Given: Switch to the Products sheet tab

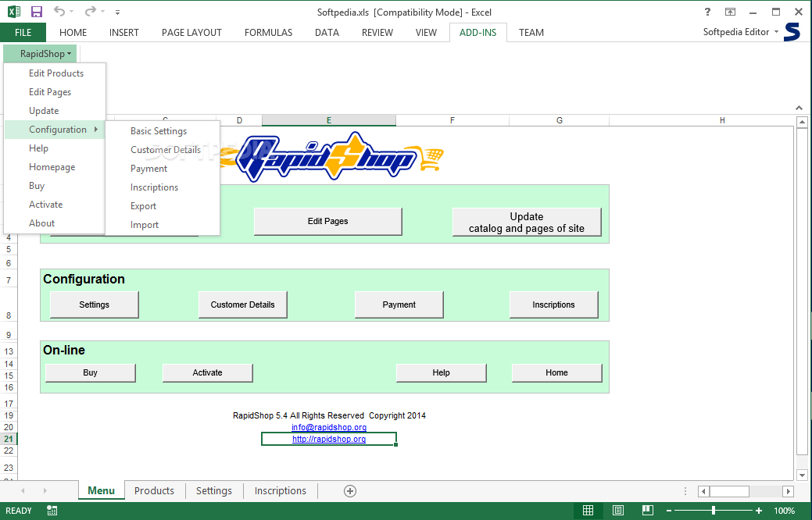Looking at the screenshot, I should [x=154, y=491].
